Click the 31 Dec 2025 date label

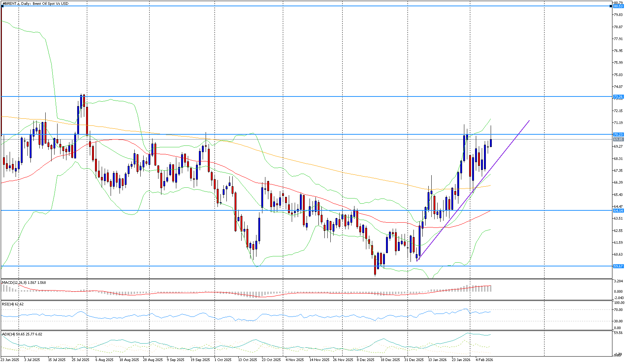pos(414,360)
